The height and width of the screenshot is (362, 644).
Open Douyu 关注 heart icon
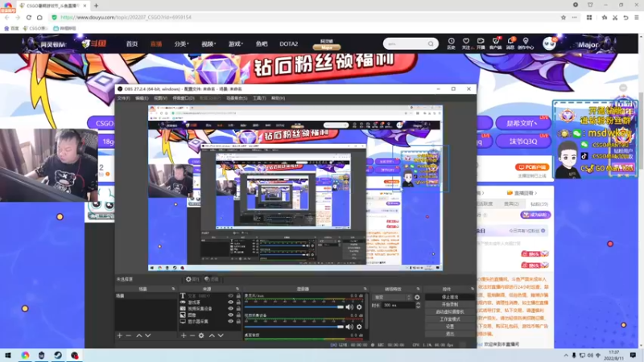click(466, 43)
